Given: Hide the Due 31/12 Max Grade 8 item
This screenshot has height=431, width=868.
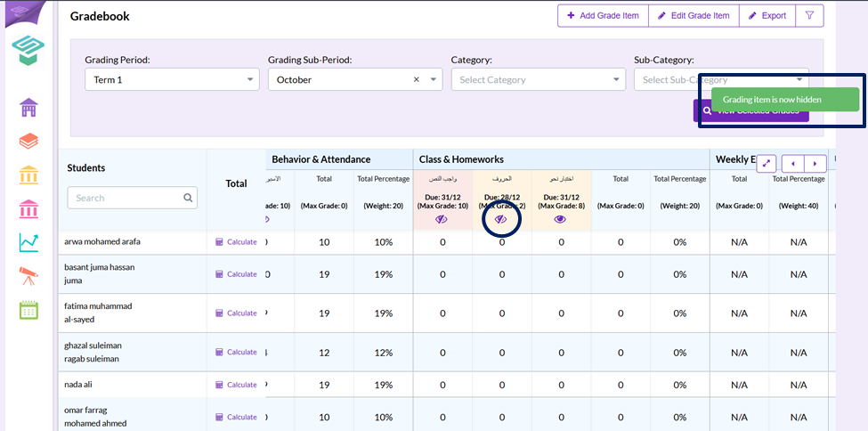Looking at the screenshot, I should click(560, 219).
